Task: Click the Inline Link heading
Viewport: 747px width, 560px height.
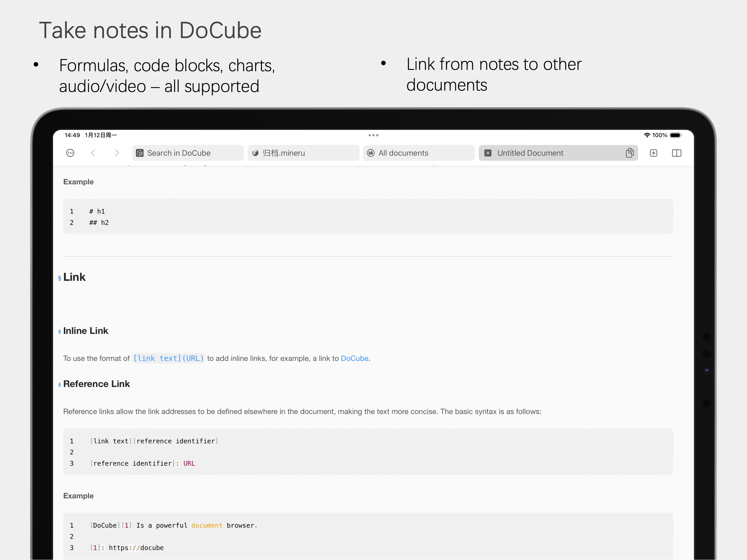Action: point(86,331)
